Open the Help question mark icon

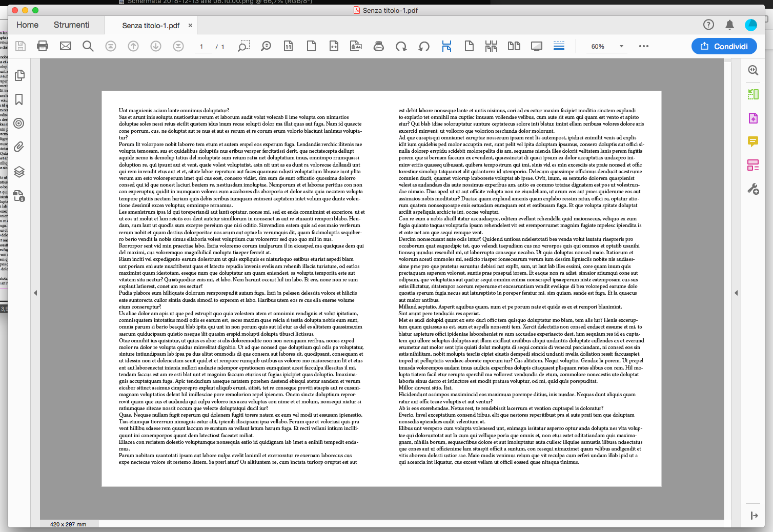tap(708, 25)
